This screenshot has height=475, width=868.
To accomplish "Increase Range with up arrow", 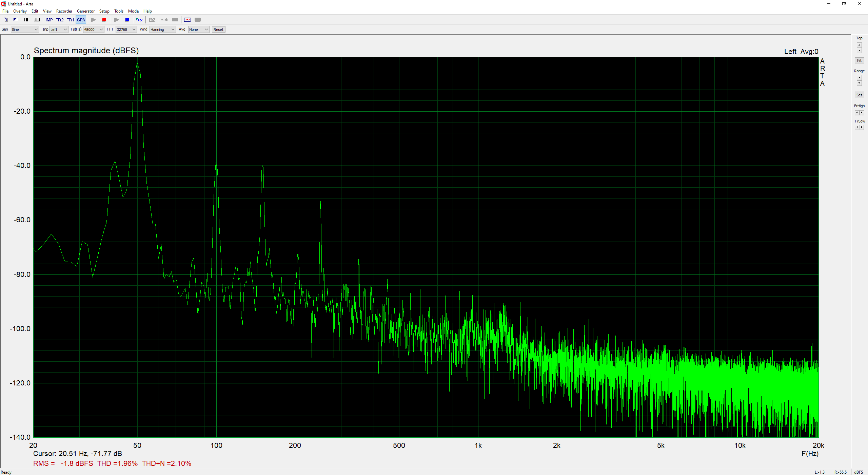I will [x=859, y=78].
